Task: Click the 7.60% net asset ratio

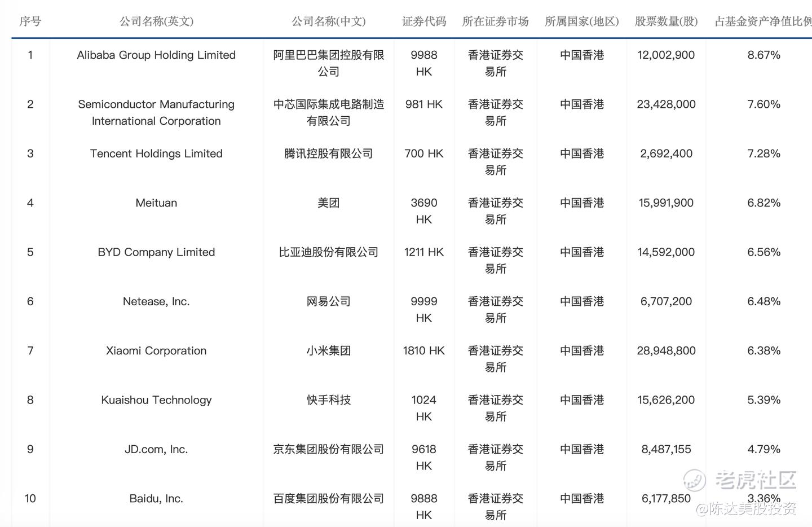Action: point(764,104)
